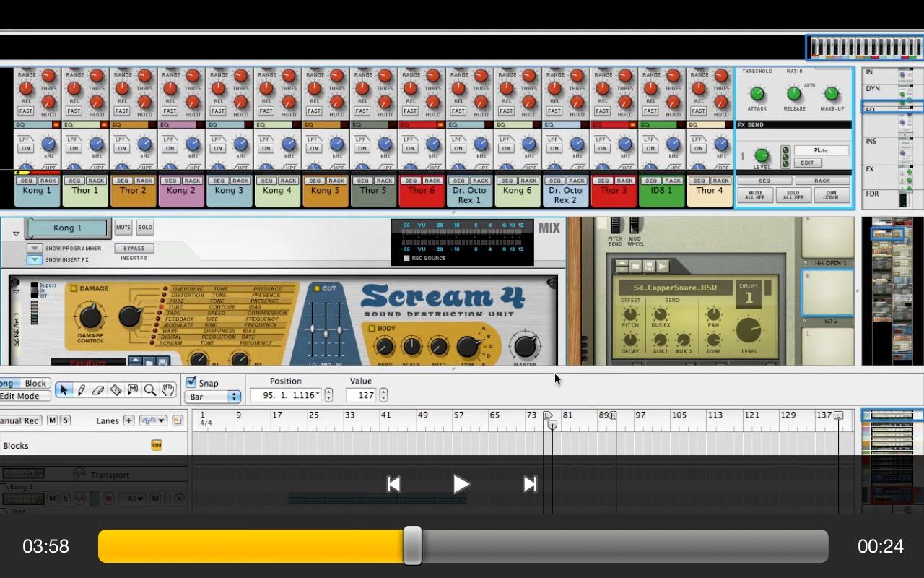
Task: Jump to the FDR mixer section
Action: click(x=873, y=194)
